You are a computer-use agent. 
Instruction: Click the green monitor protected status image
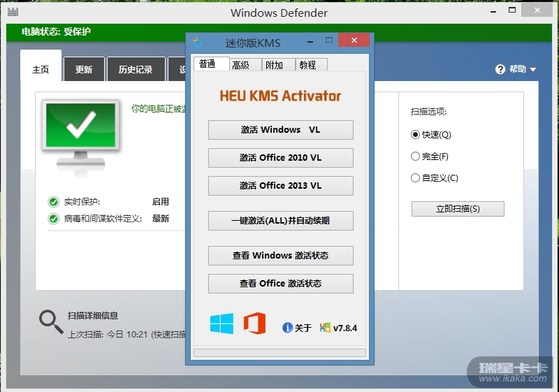pos(80,137)
